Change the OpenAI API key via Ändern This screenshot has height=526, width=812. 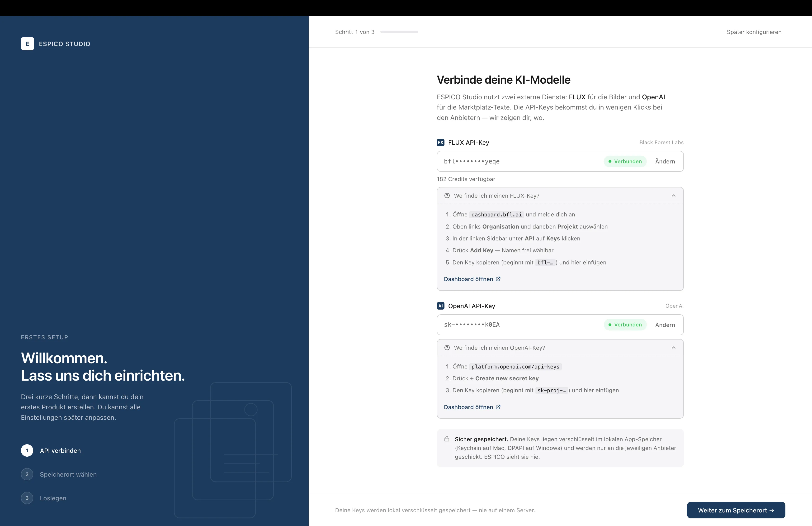coord(665,325)
